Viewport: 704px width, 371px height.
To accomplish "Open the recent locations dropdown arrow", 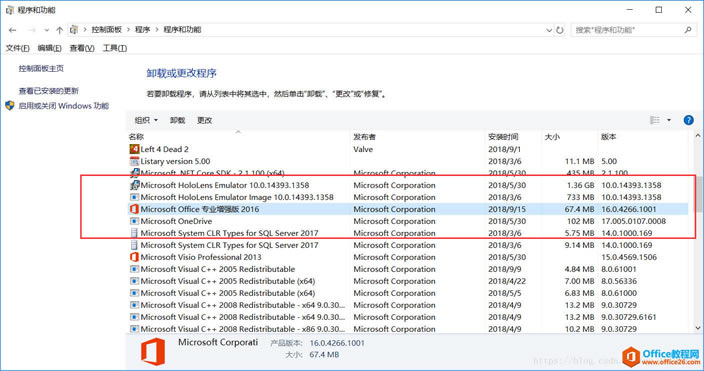I will (x=47, y=30).
